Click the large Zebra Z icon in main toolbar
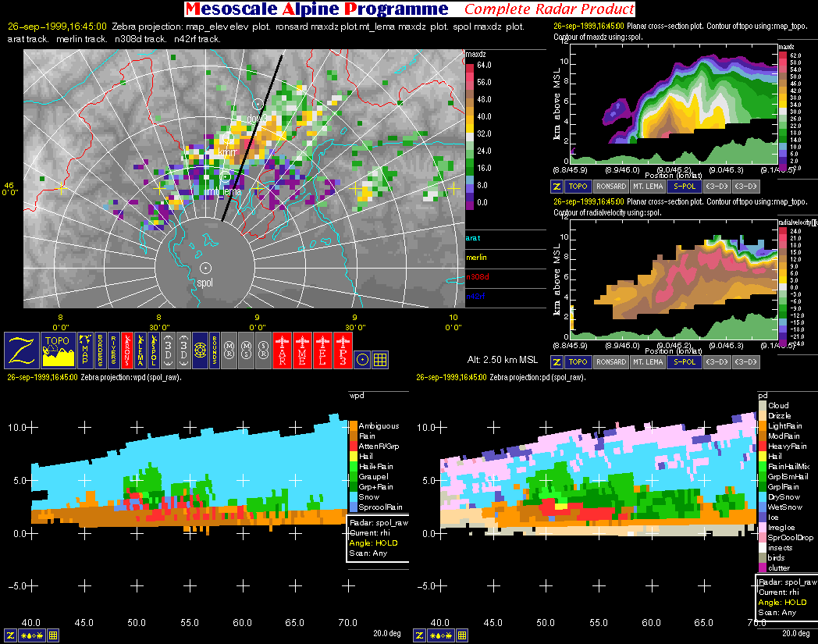The width and height of the screenshot is (818, 644). click(x=23, y=350)
